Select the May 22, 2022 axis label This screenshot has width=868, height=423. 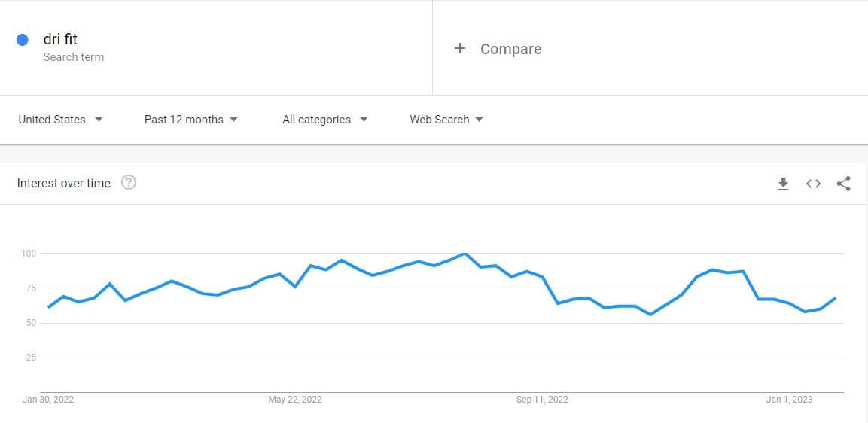tap(295, 400)
